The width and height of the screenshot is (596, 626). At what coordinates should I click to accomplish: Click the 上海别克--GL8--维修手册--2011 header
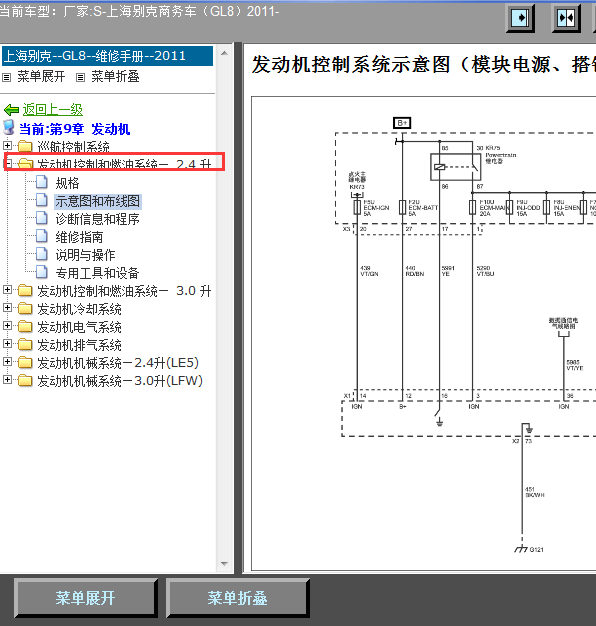[107, 56]
